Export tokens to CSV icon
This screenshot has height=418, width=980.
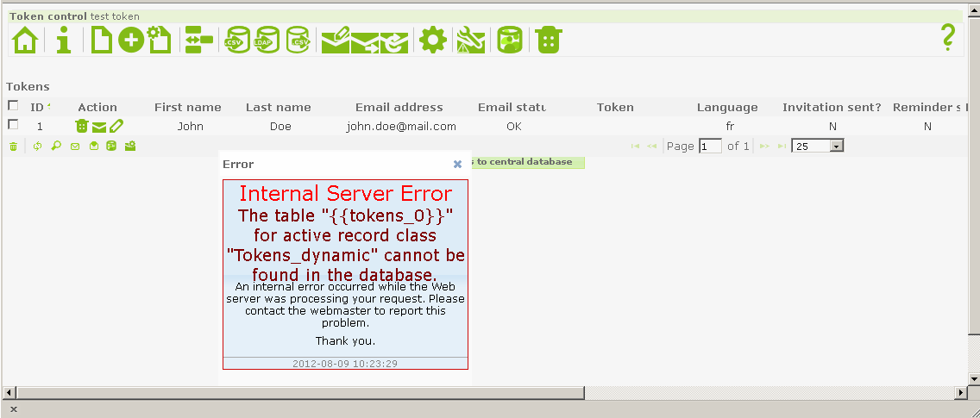tap(298, 41)
